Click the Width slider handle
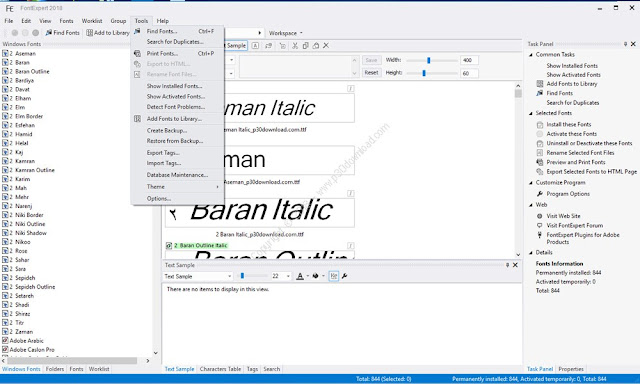 (429, 60)
